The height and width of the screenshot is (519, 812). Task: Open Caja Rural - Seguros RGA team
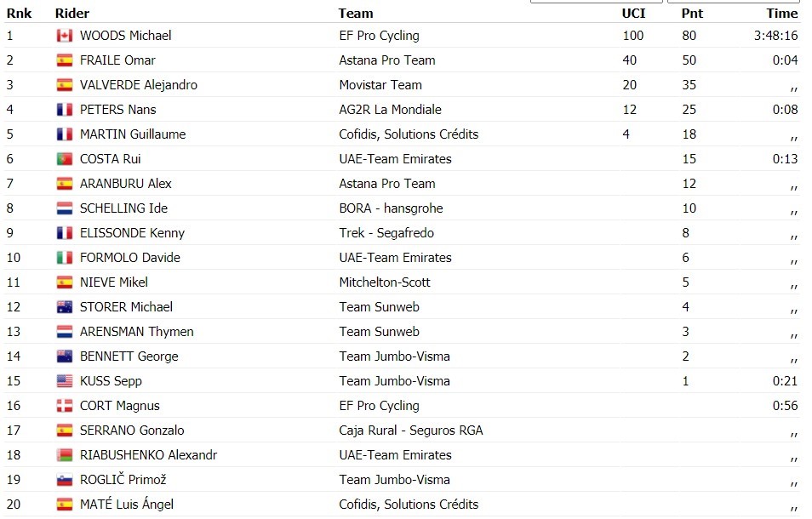(410, 431)
